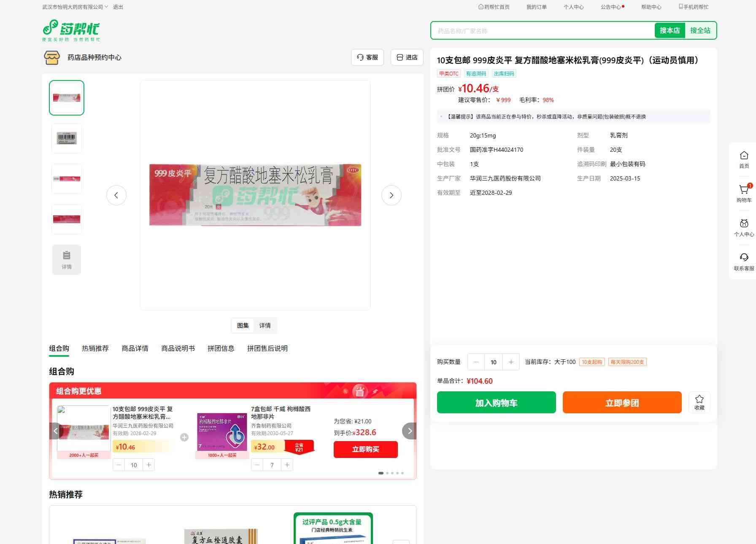Show previous product image with left arrow
The height and width of the screenshot is (544, 756).
point(116,195)
